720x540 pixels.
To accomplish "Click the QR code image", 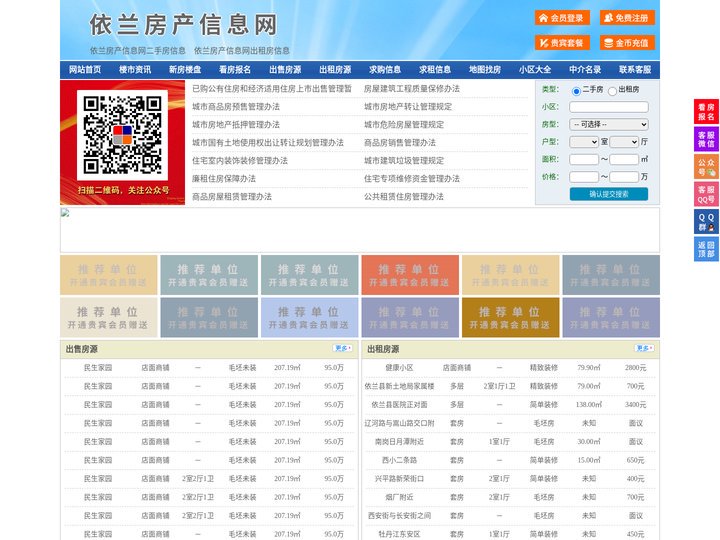I will coord(122,135).
